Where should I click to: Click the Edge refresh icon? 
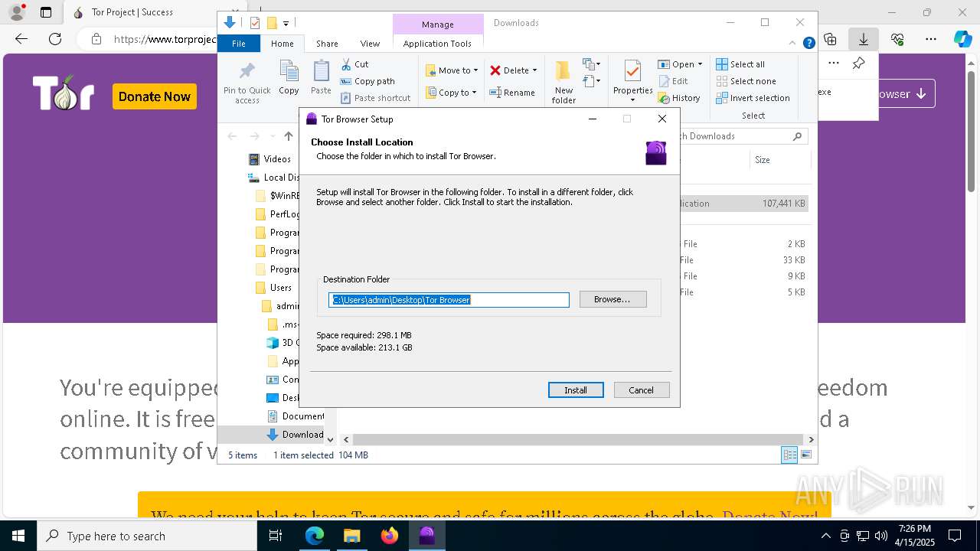pos(55,39)
